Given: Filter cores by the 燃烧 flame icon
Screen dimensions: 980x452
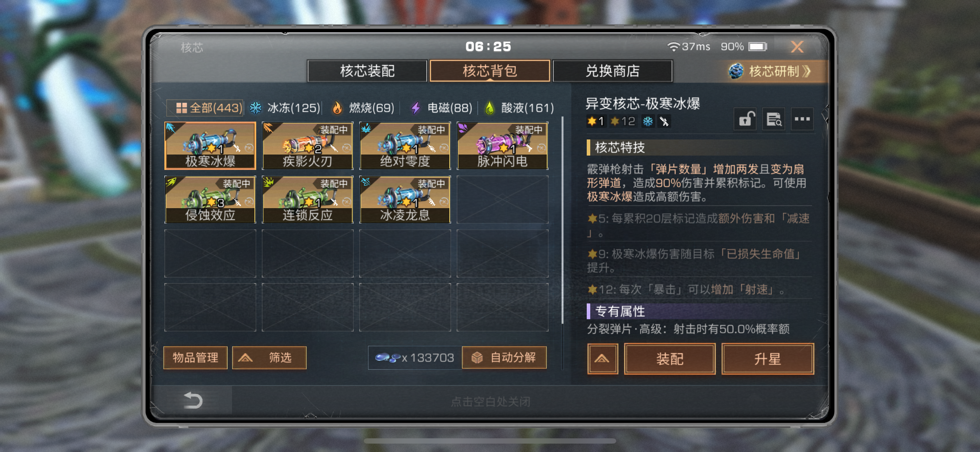Looking at the screenshot, I should pyautogui.click(x=337, y=108).
